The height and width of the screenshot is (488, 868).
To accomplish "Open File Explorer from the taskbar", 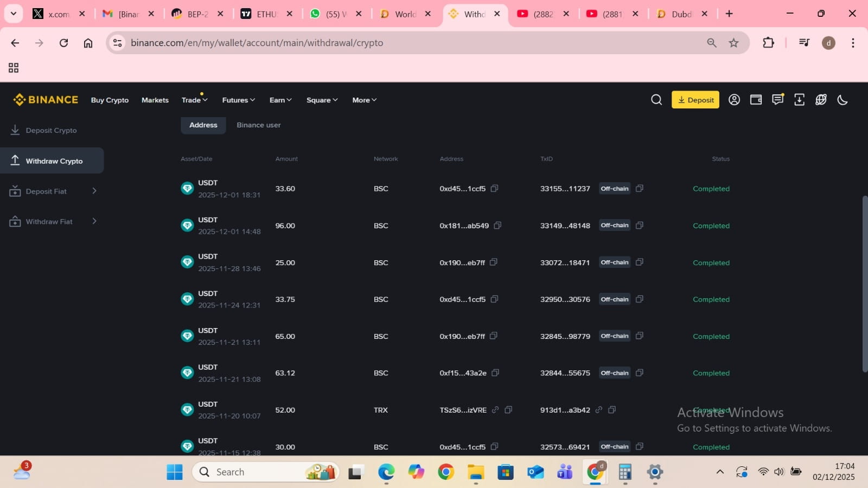I will (476, 472).
